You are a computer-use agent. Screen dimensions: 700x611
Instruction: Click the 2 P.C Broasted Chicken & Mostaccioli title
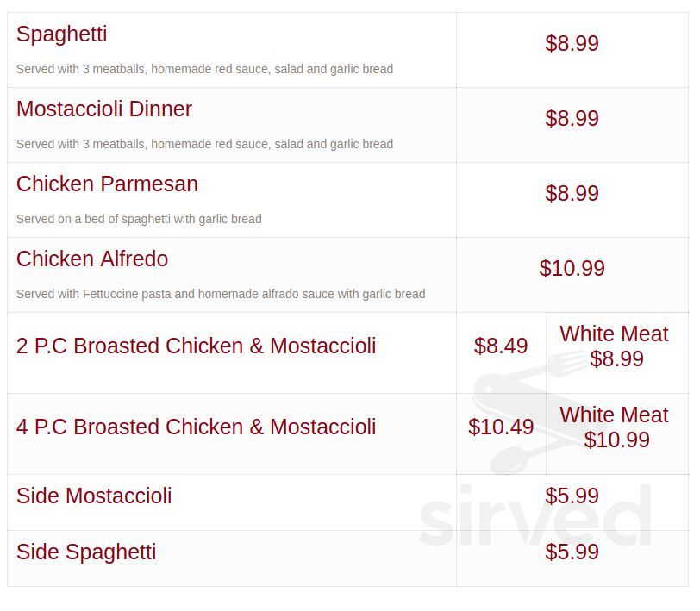pos(196,346)
